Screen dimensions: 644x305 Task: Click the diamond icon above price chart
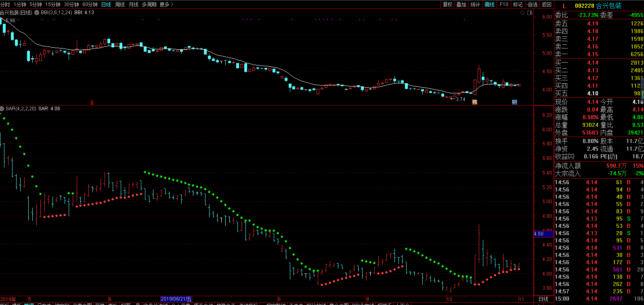coord(522,13)
